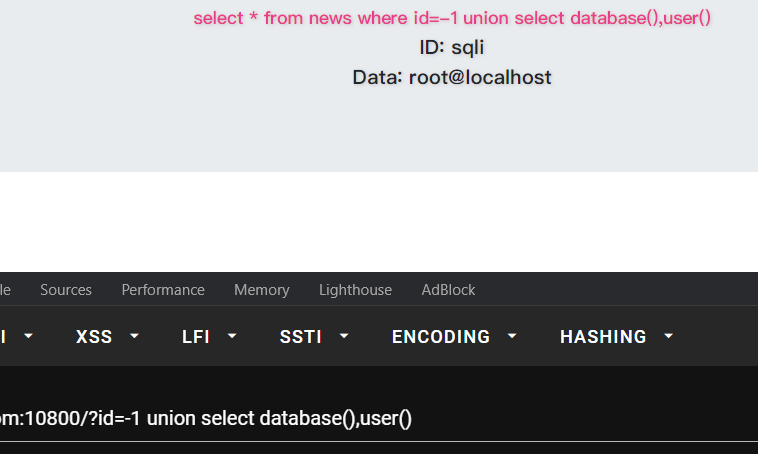Open the Memory devtools tab
The height and width of the screenshot is (454, 758).
coord(262,290)
